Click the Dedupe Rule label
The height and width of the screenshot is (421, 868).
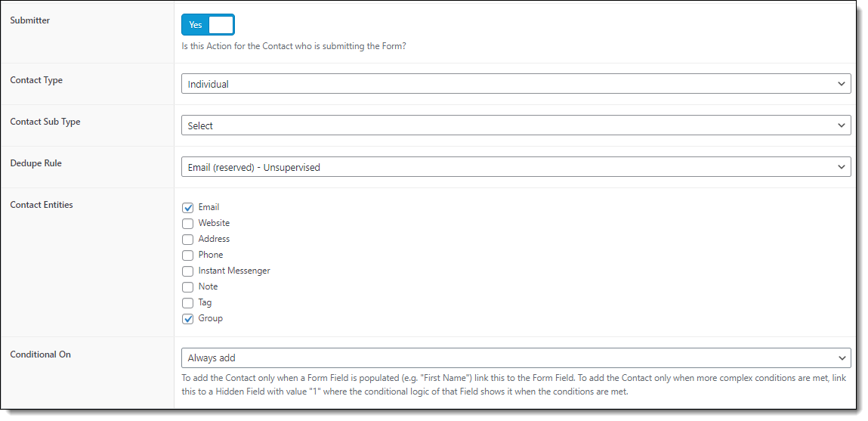(x=35, y=163)
